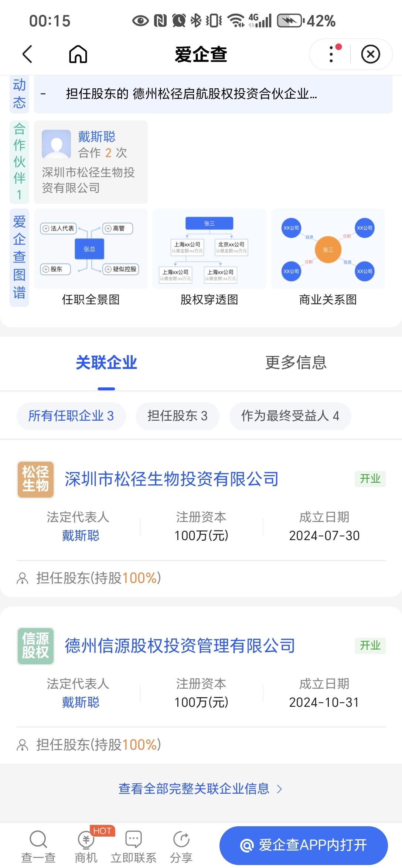402x868 pixels.
Task: Tap the 合作伙伴 1 side label
Action: pos(20,162)
